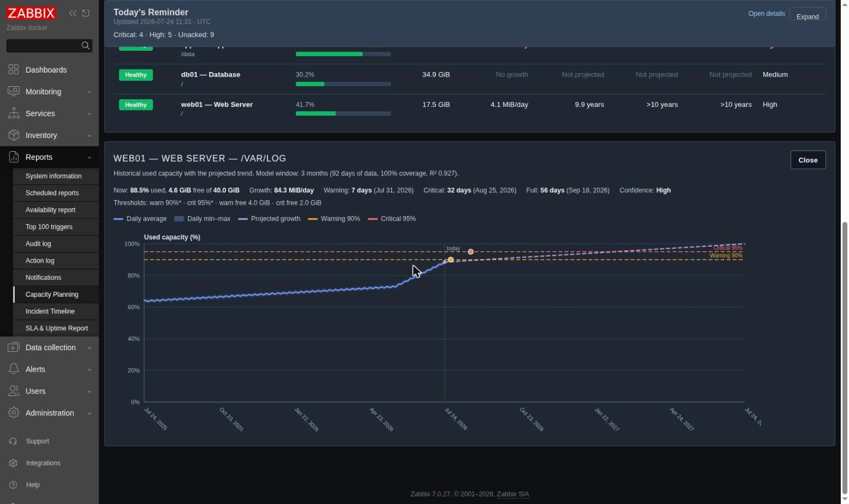849x504 pixels.
Task: Click the Dashboards sidebar icon
Action: [14, 70]
